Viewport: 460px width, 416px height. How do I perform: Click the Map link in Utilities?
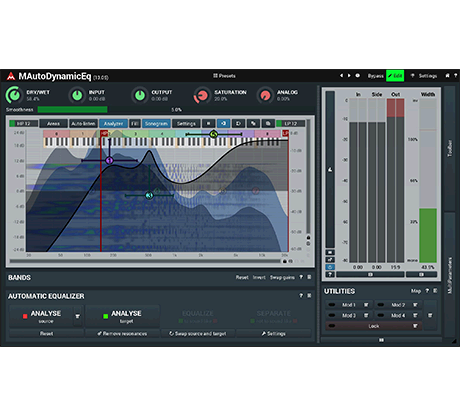(416, 291)
